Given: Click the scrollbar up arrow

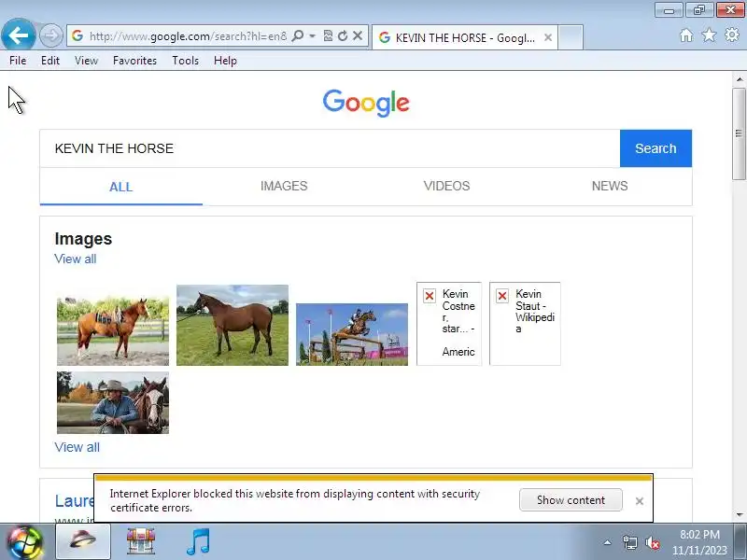Looking at the screenshot, I should [740, 79].
